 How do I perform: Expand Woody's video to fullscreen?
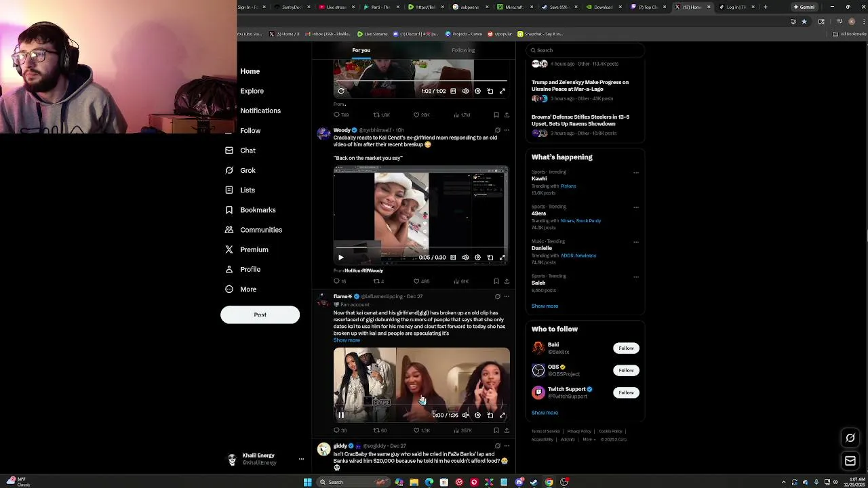[x=502, y=258]
